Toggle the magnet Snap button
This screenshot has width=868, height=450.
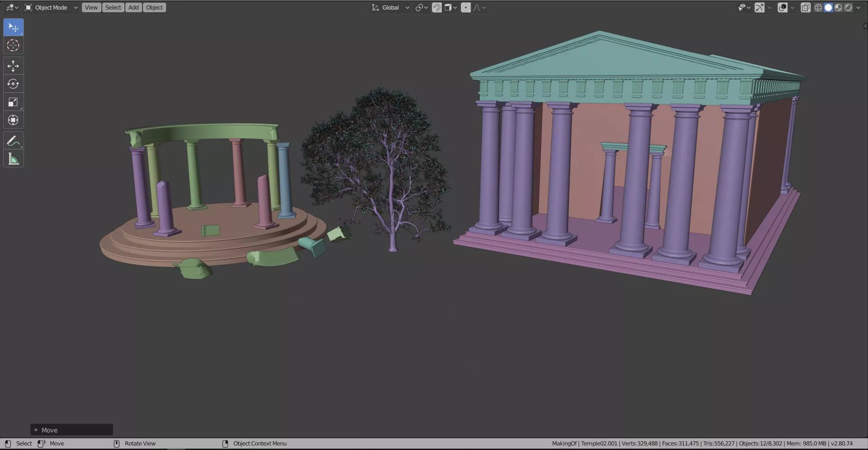pos(437,8)
